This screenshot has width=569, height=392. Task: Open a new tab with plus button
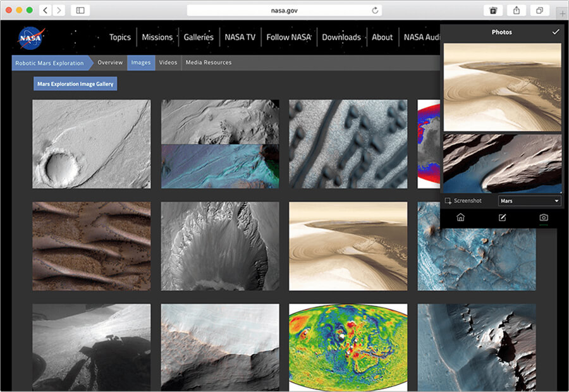pos(561,13)
